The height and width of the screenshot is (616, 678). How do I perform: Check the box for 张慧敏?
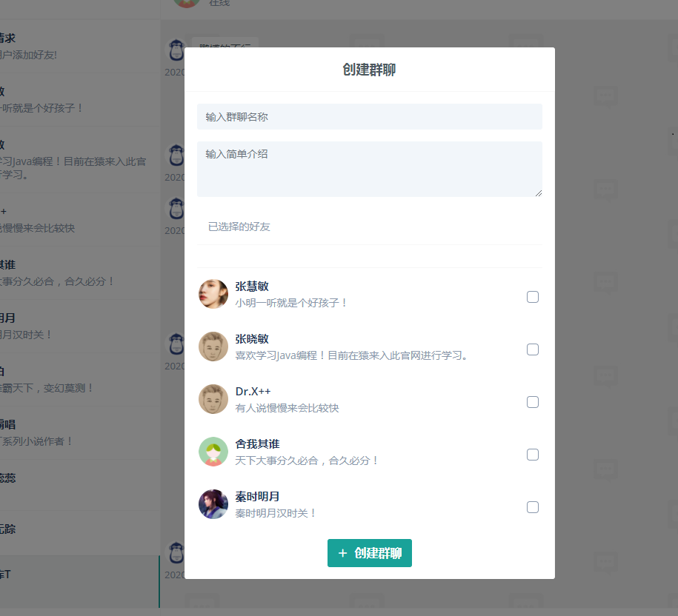tap(532, 297)
